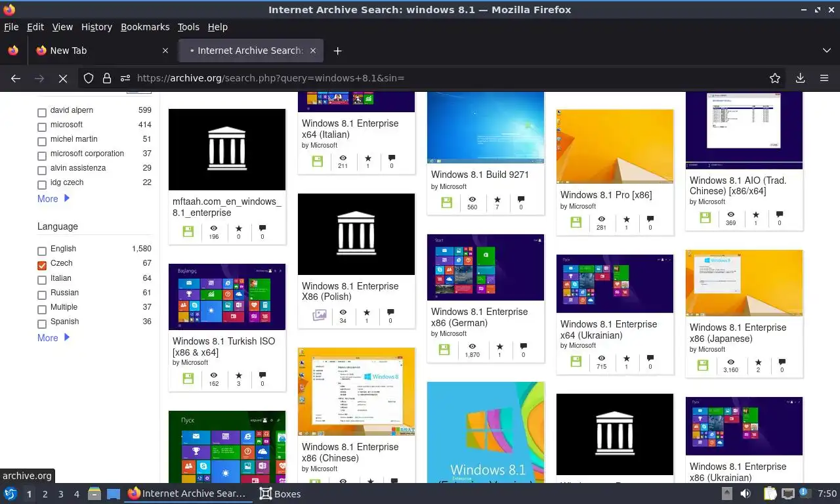Click favorites star on Windows 8.1 Pro [x86] card

[x=626, y=219]
